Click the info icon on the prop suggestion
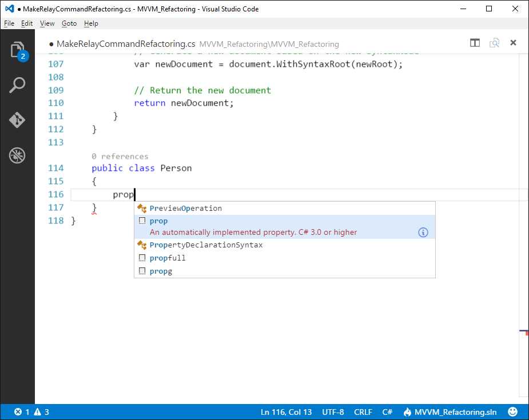 (x=423, y=232)
